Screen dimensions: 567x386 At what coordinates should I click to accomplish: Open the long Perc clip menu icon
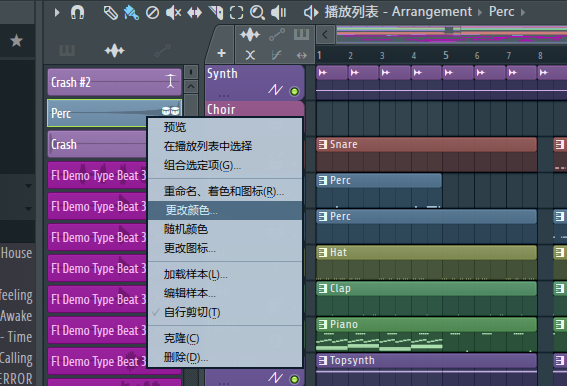pyautogui.click(x=322, y=216)
